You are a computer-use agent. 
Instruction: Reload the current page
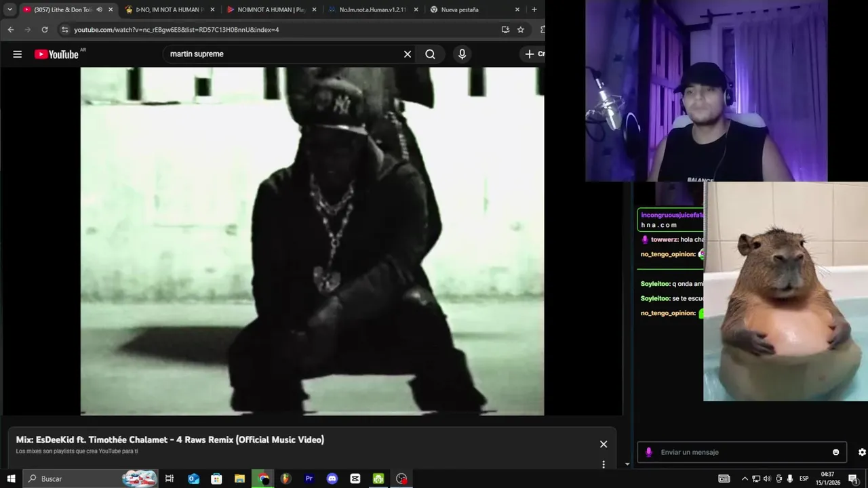[x=45, y=30]
